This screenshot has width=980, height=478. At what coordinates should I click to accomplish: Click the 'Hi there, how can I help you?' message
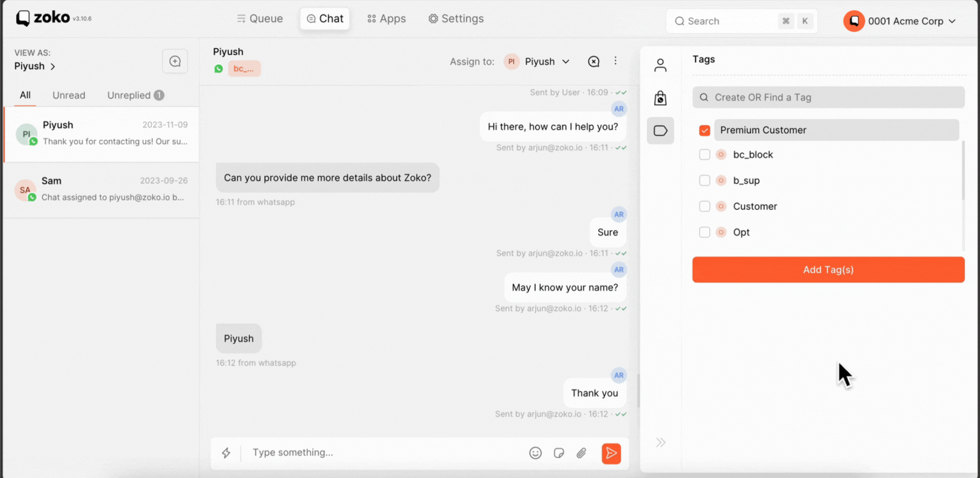553,127
